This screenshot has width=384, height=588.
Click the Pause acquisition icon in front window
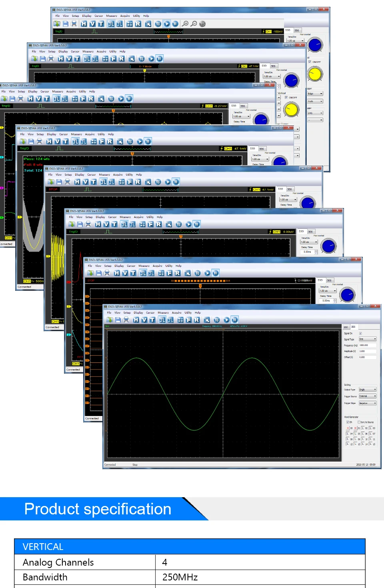234,320
